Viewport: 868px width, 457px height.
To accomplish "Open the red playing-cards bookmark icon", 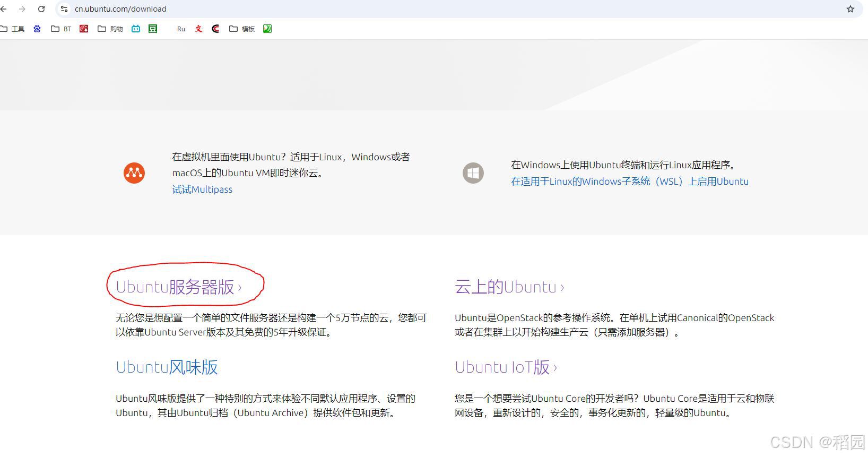I will coord(84,29).
